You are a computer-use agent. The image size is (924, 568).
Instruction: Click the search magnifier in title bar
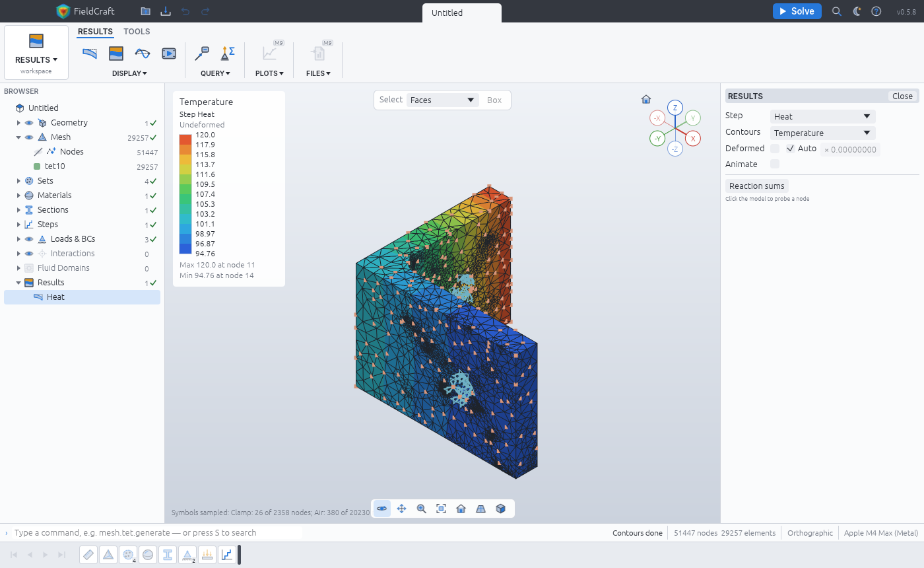pos(837,11)
